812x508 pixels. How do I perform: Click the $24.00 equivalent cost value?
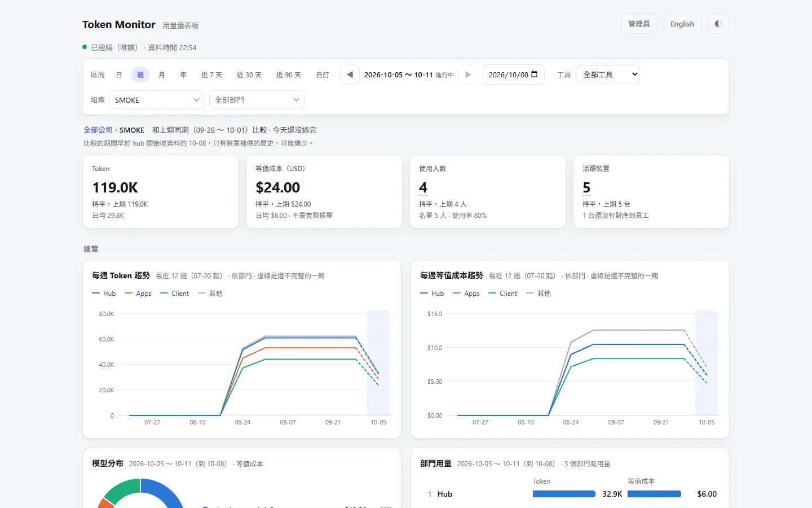click(277, 187)
